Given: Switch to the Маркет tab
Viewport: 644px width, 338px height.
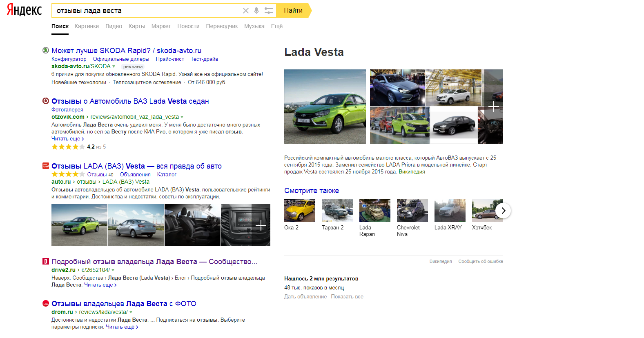Looking at the screenshot, I should tap(161, 26).
